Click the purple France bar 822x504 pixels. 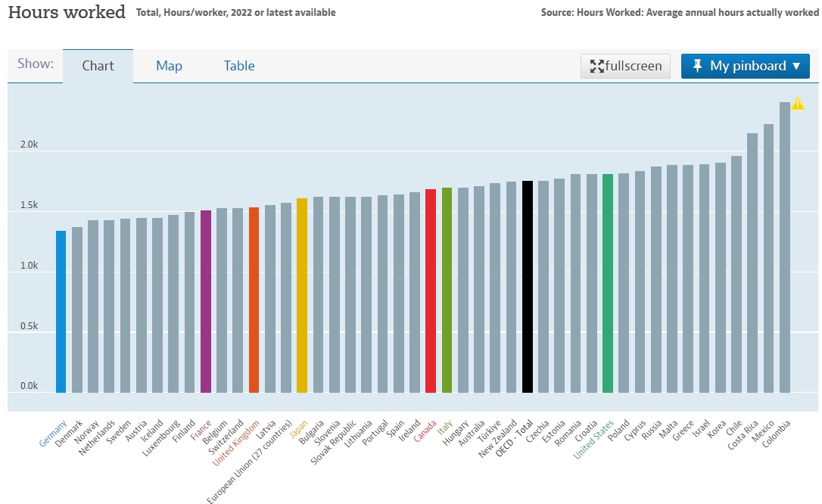coord(205,301)
